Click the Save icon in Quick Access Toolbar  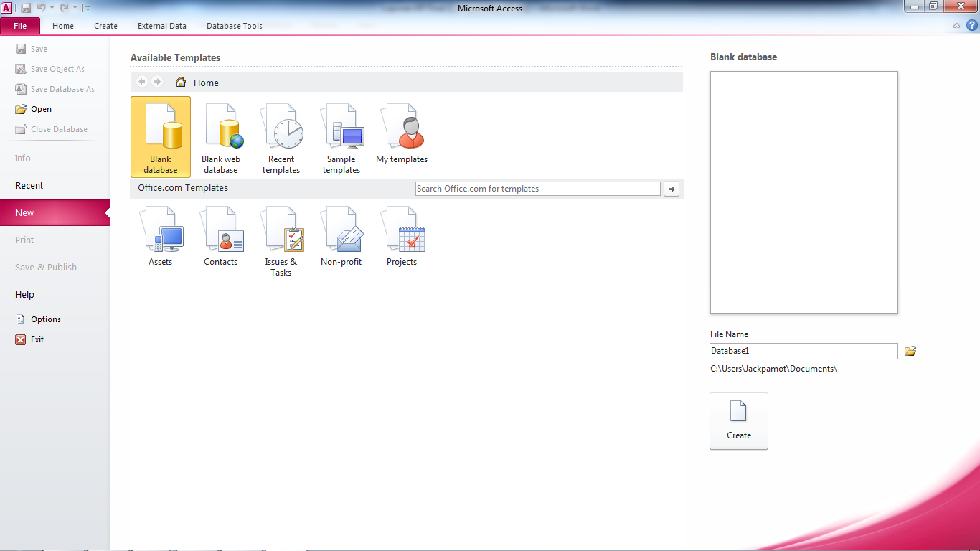point(26,8)
